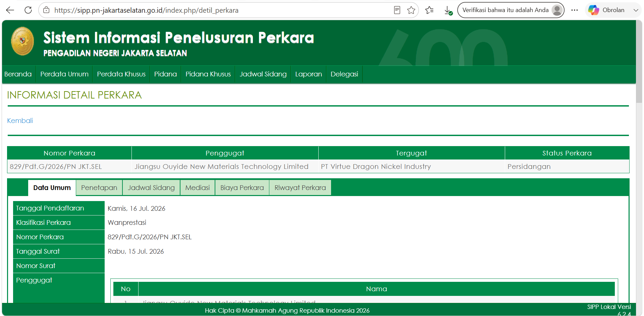Click the Wanprestasi value
This screenshot has width=644, height=316.
tap(127, 223)
